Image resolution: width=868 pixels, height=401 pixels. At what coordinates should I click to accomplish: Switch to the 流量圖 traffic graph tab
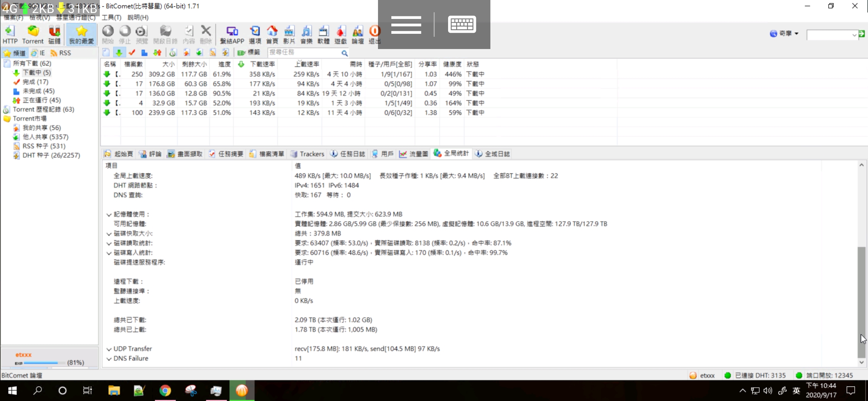414,154
